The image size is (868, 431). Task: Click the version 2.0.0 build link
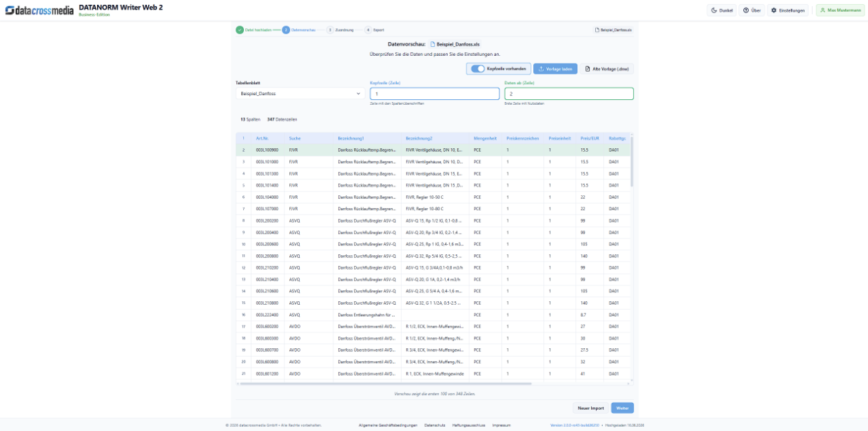coord(575,425)
